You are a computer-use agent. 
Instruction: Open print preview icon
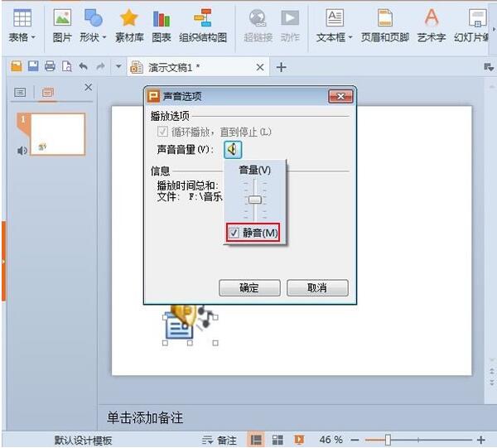point(66,66)
